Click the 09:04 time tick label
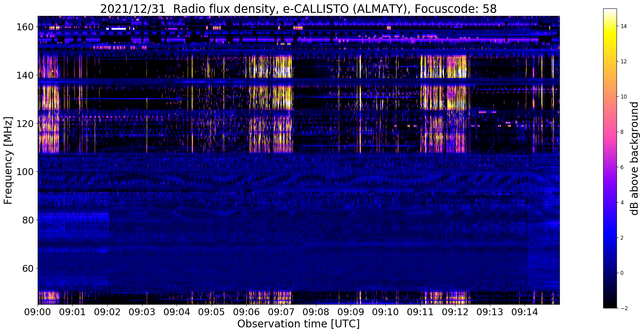 click(177, 312)
